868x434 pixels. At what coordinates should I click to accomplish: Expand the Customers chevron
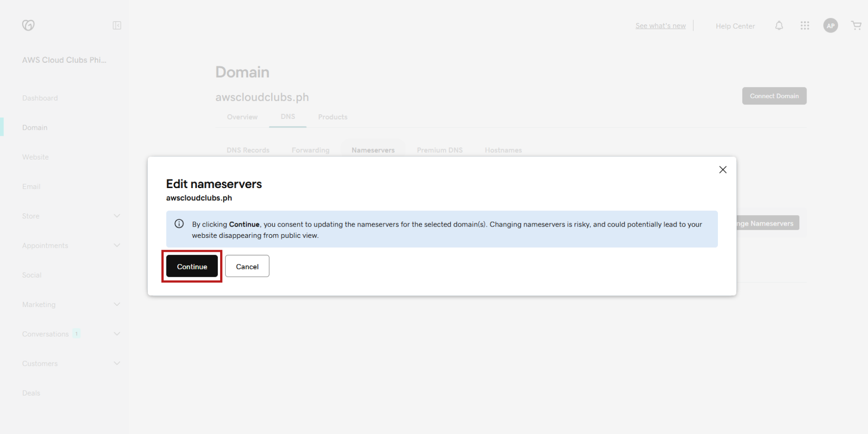(x=117, y=363)
